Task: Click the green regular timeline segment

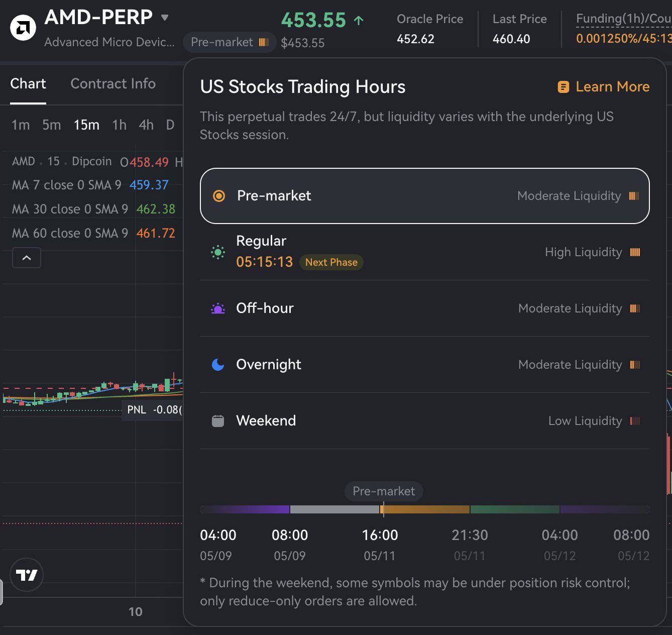Action: [515, 509]
